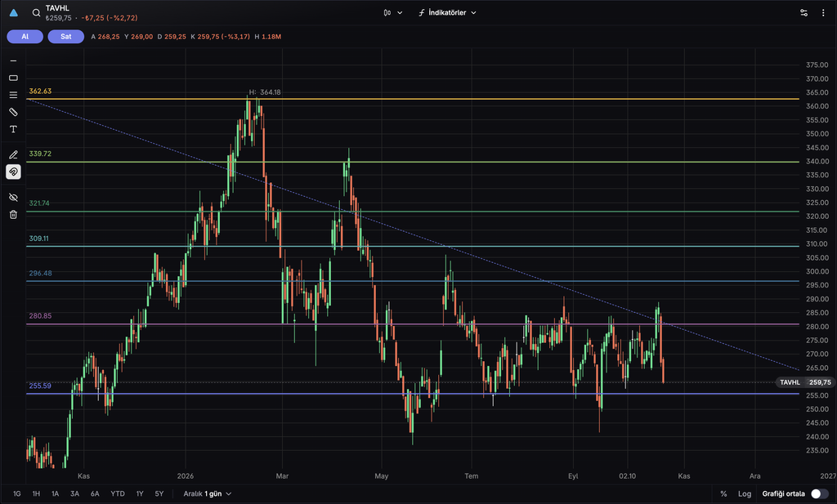This screenshot has width=837, height=504.
Task: Click the blue triangle app logo
Action: pyautogui.click(x=14, y=13)
